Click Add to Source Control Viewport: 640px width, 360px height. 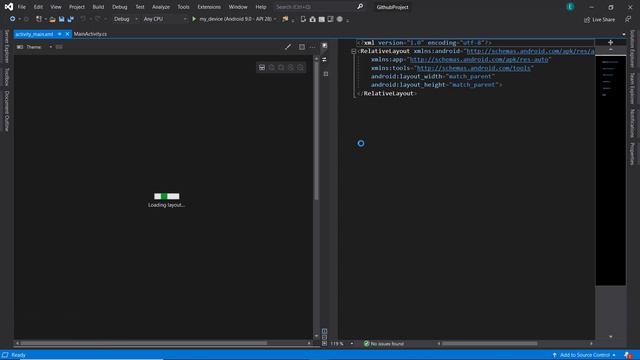(584, 355)
